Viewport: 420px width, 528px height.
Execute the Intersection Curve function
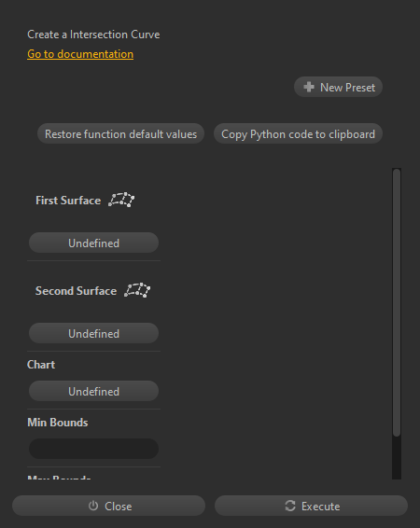(311, 506)
